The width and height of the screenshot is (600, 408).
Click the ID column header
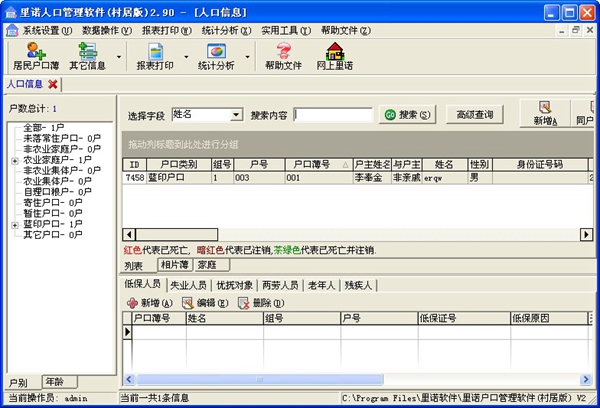(134, 165)
